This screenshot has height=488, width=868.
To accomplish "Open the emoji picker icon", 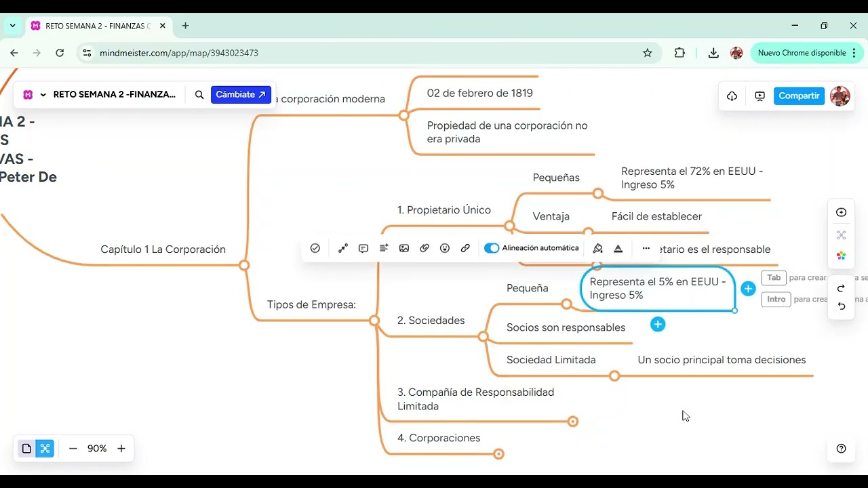I will [x=445, y=249].
